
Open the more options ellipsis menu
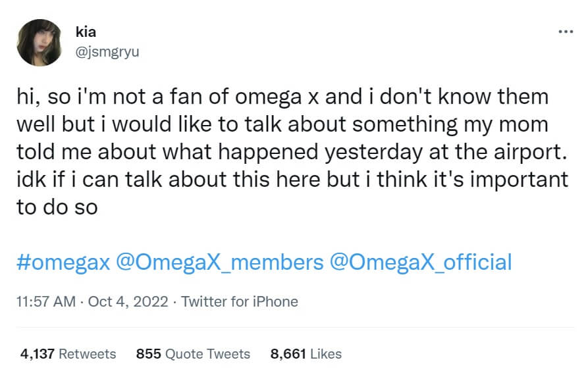(565, 32)
